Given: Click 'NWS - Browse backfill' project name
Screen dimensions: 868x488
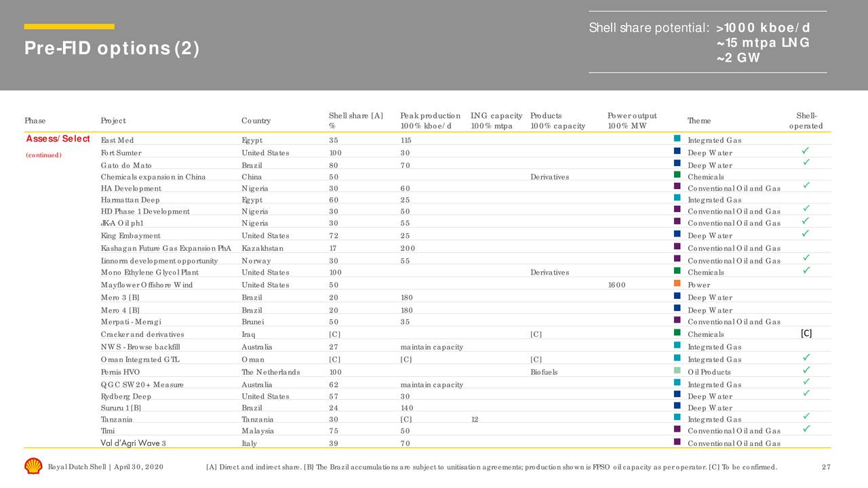Looking at the screenshot, I should [x=140, y=347].
